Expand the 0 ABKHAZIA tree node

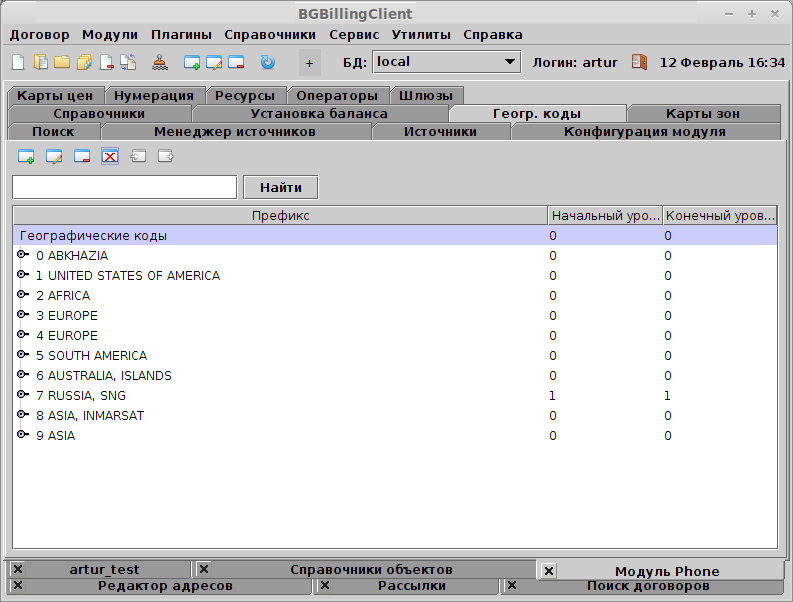(x=23, y=255)
